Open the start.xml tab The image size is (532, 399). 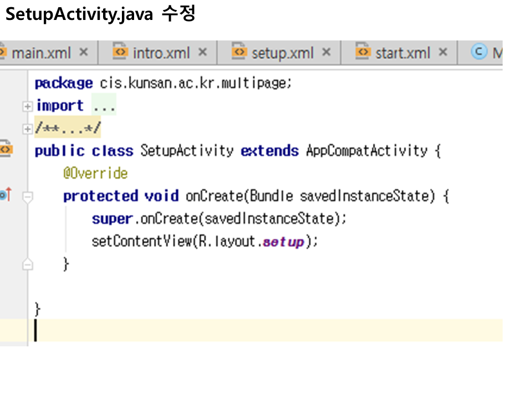click(402, 53)
